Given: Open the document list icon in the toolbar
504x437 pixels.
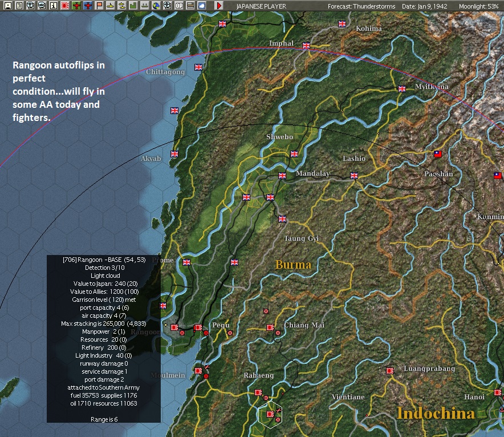Looking at the screenshot, I should tap(19, 6).
